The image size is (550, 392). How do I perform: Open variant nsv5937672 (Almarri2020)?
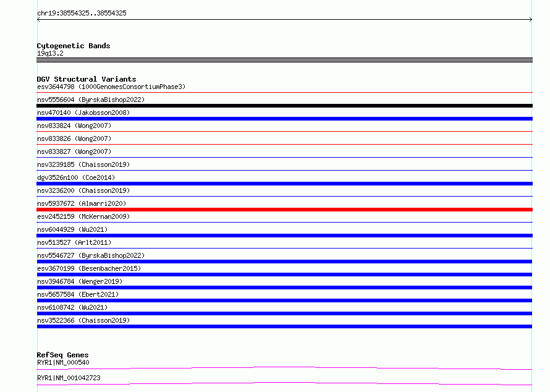tap(82, 203)
